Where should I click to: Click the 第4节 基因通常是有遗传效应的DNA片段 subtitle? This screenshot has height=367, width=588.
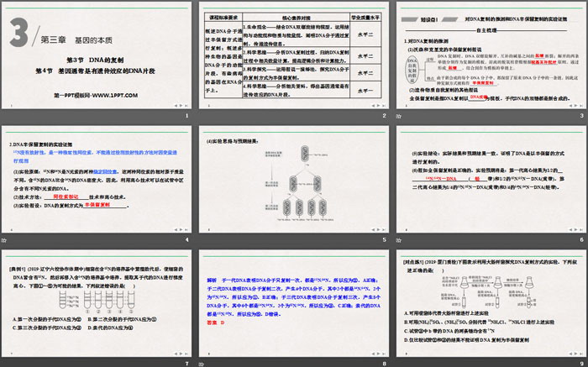[95, 71]
